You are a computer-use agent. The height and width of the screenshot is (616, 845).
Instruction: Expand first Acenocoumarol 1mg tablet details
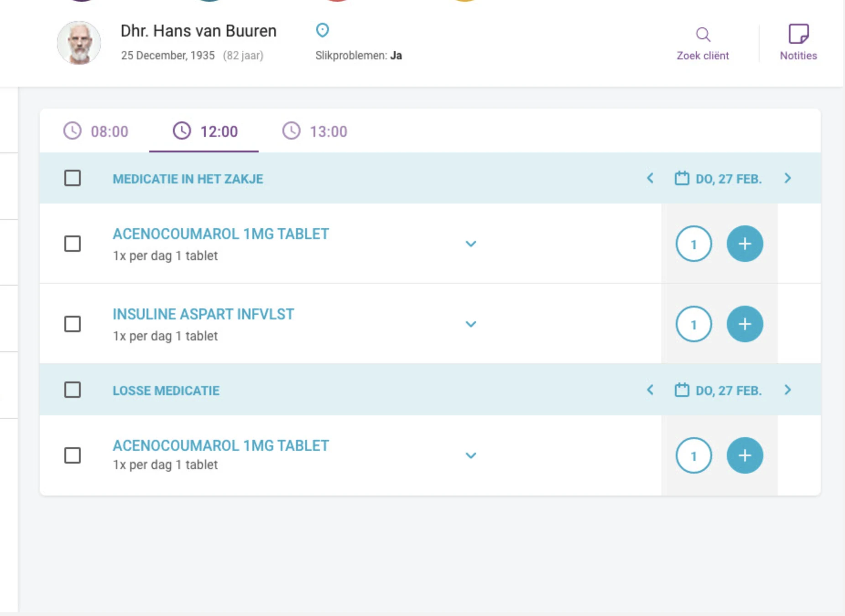pos(470,244)
